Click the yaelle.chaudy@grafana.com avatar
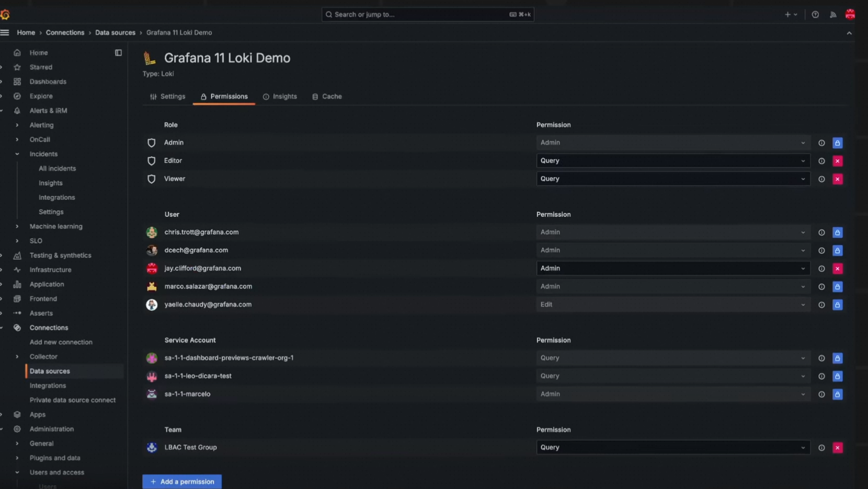 click(x=152, y=305)
